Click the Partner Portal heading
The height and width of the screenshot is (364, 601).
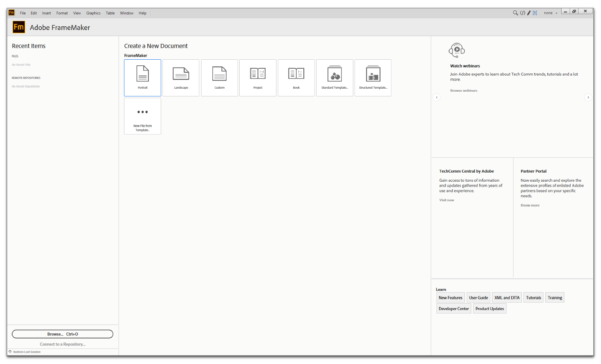[533, 171]
